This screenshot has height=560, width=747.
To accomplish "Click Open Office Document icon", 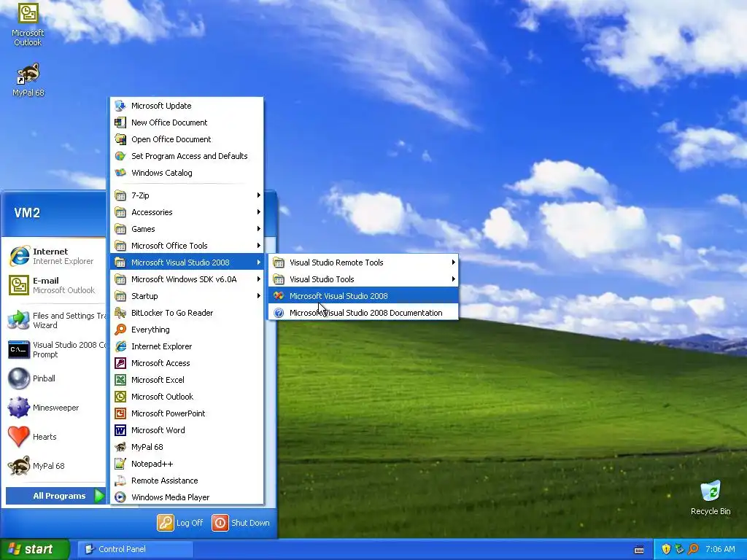I will 120,139.
